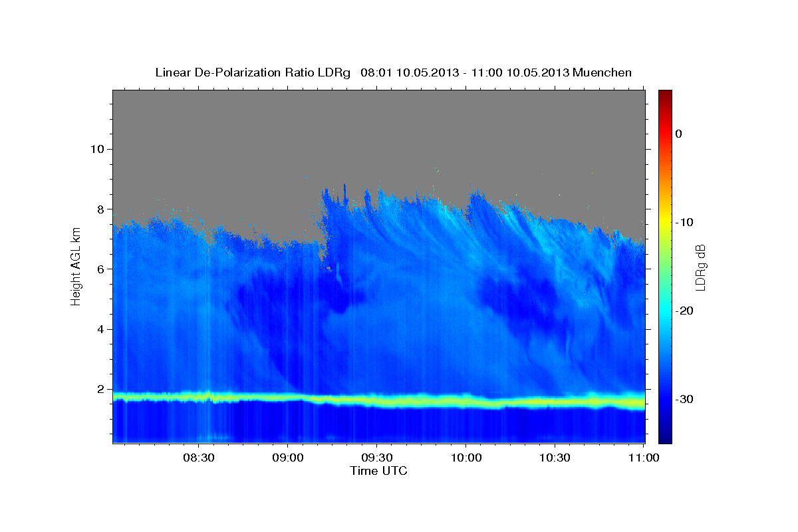Click the plot title "Linear De-Polarization Ratio LDRg"

(x=252, y=73)
